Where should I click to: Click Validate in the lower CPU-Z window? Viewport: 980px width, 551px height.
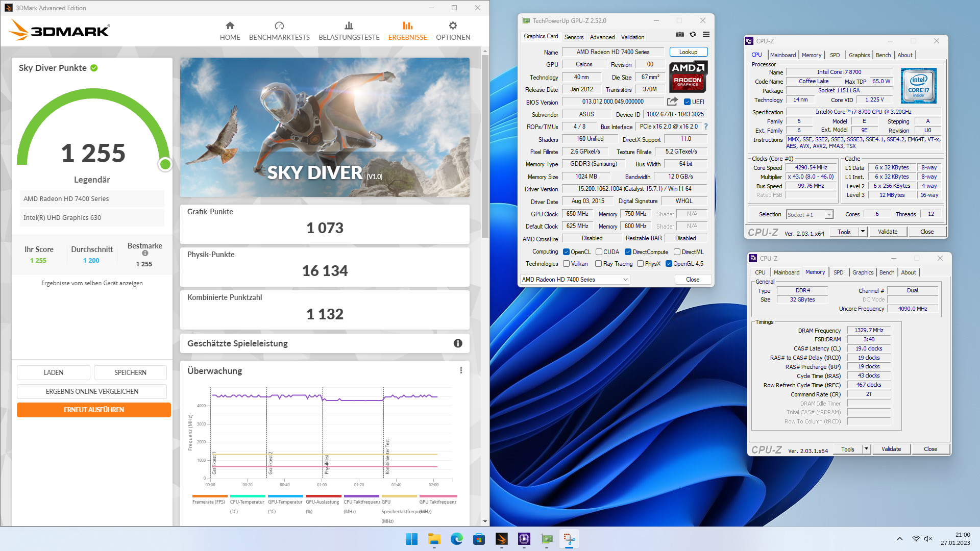click(x=891, y=449)
